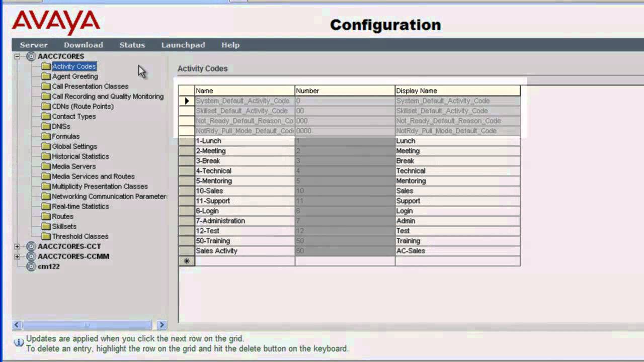Click the Agent Greeting folder icon
This screenshot has height=362, width=644.
coord(46,76)
